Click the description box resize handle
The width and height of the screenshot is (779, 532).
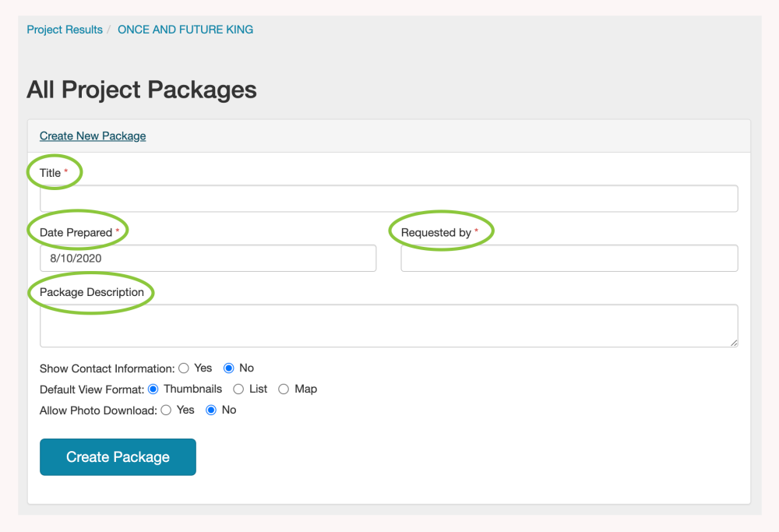[x=733, y=342]
